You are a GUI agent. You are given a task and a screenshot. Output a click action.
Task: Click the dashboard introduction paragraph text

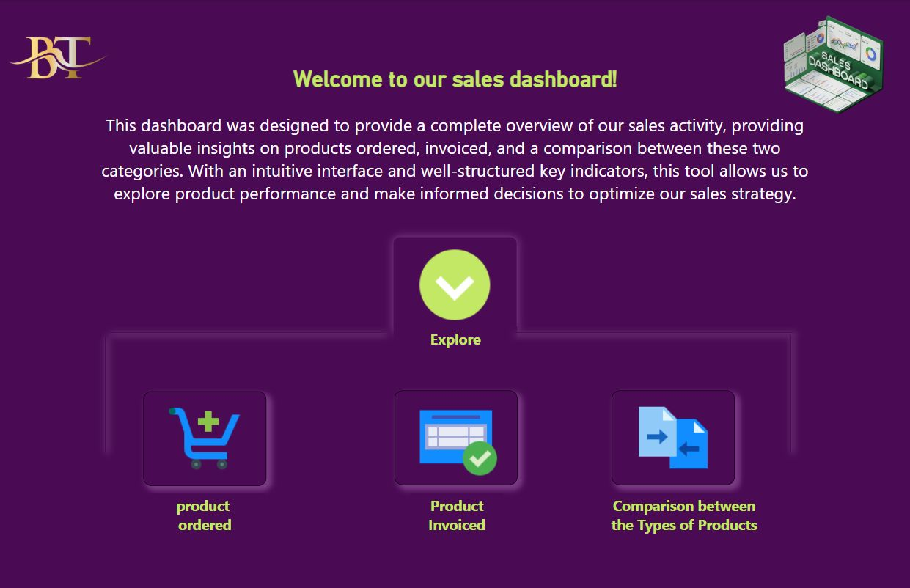pos(455,159)
